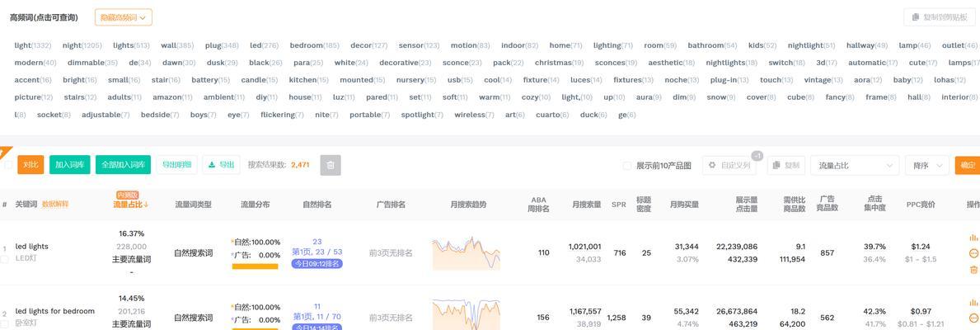Query the high-frequency word plug-in(13)
This screenshot has width=980, height=330.
[x=729, y=81]
